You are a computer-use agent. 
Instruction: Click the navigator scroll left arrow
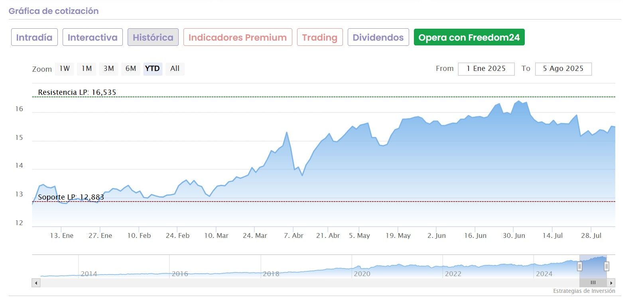point(36,283)
